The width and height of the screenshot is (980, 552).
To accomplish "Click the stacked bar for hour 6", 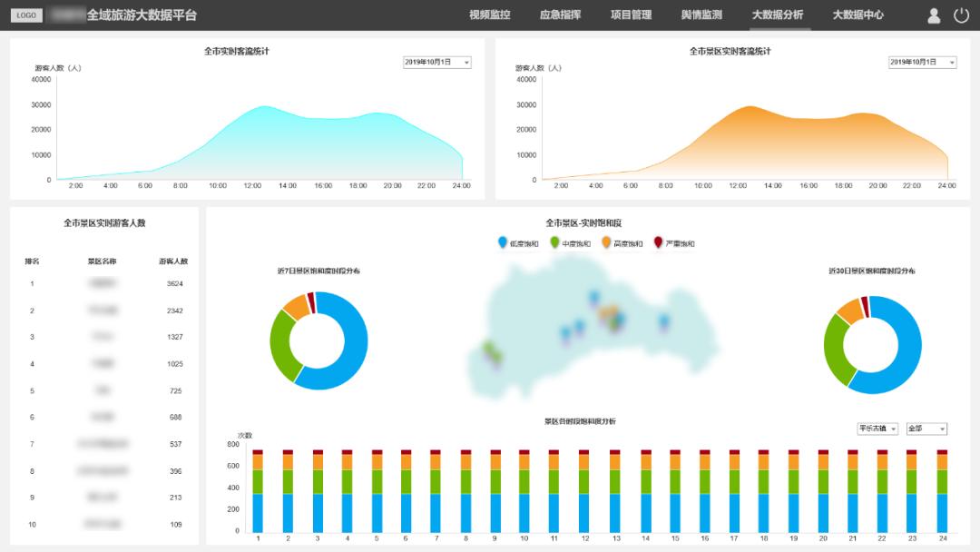I will tap(407, 491).
